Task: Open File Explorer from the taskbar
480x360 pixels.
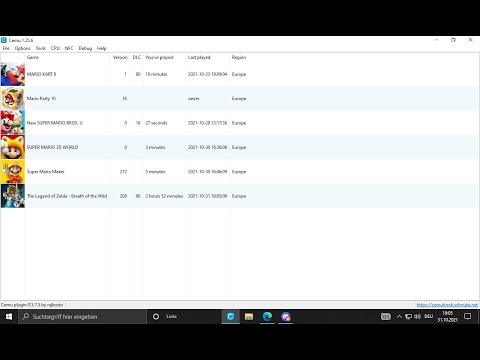Action: click(x=249, y=316)
